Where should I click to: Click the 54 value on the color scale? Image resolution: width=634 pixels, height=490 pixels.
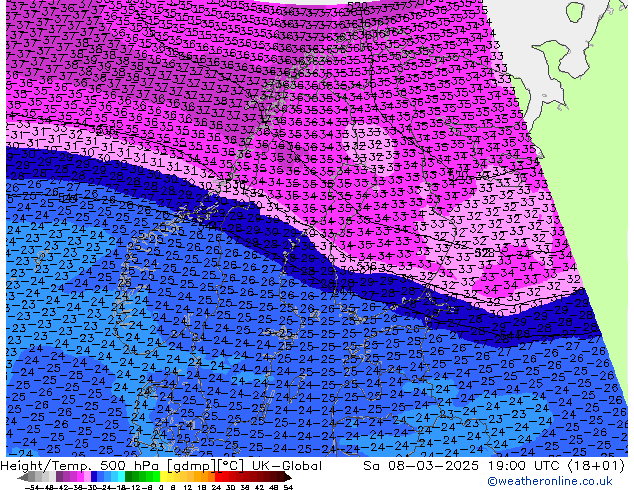[288, 487]
